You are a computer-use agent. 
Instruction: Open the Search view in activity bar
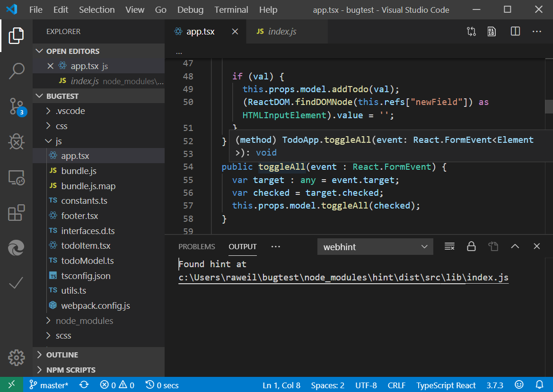[x=16, y=71]
